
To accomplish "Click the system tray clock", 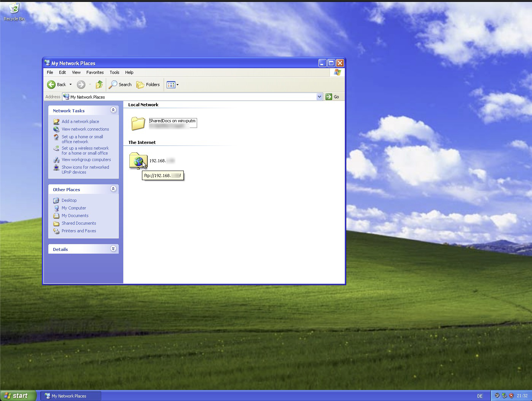I will coord(522,396).
